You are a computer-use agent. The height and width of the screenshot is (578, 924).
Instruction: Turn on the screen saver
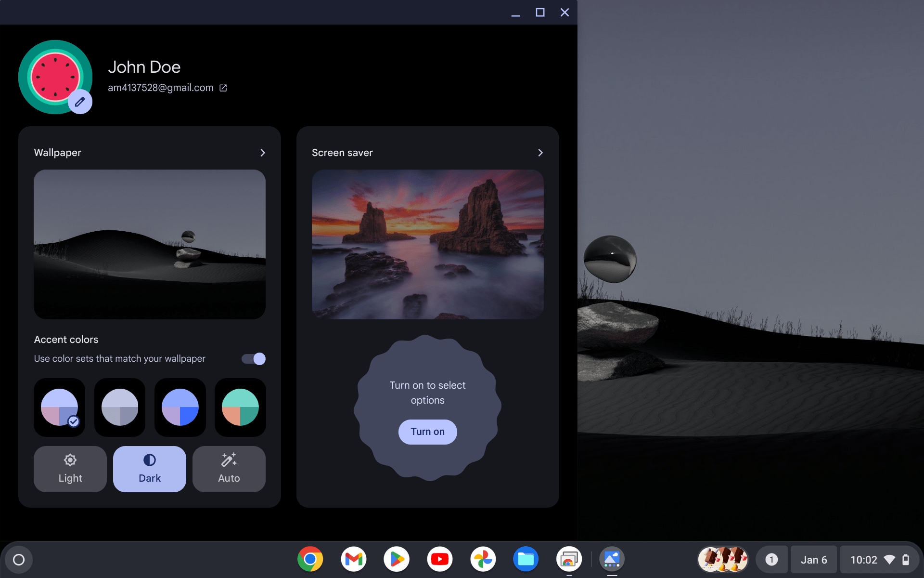pos(428,432)
